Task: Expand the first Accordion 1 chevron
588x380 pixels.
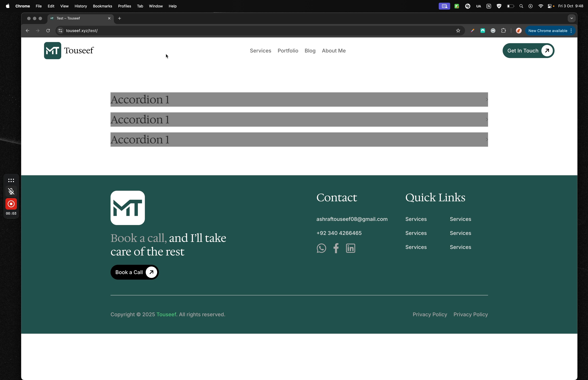Action: pyautogui.click(x=487, y=100)
